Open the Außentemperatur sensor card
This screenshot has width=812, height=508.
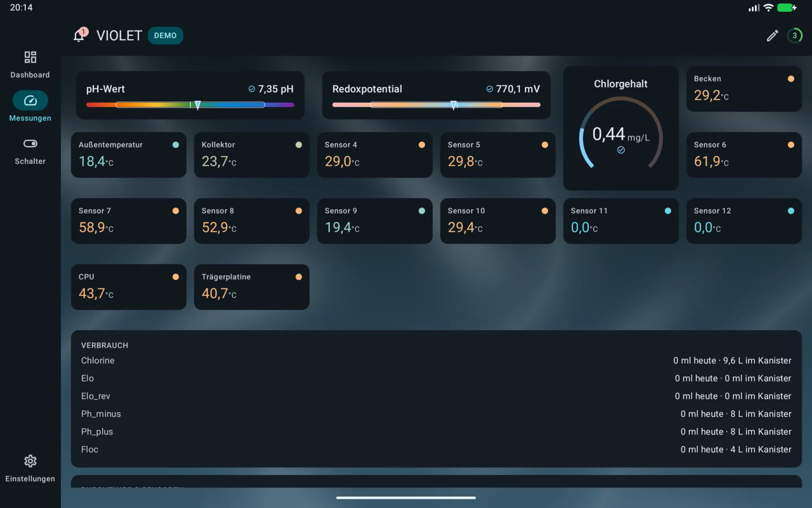pos(129,155)
